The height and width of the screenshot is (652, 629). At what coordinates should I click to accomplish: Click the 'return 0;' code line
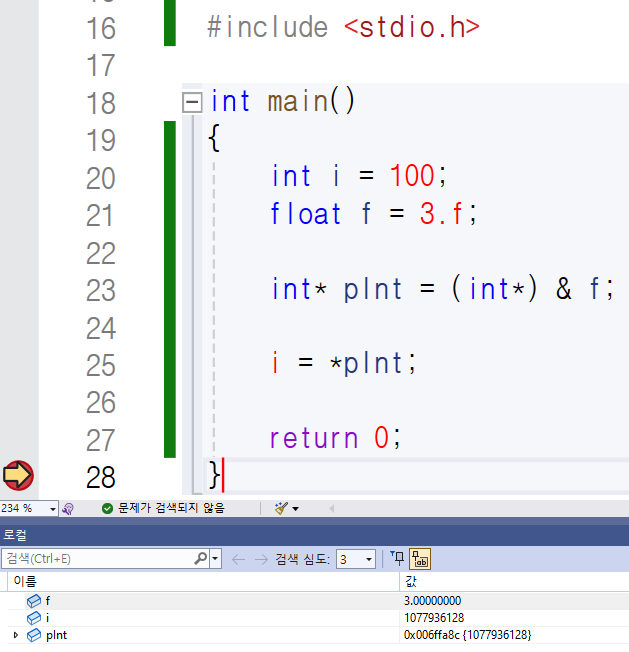(x=335, y=438)
